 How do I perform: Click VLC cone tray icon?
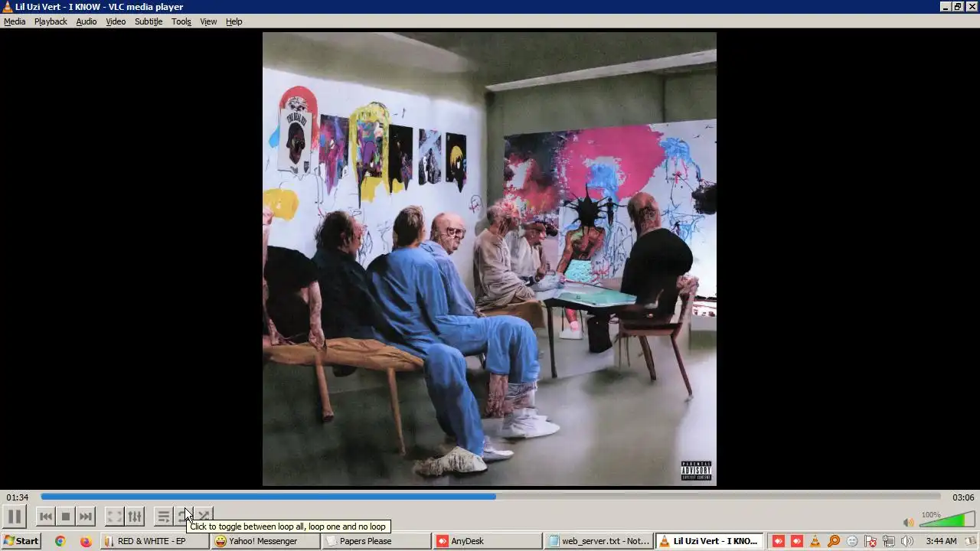tap(815, 541)
